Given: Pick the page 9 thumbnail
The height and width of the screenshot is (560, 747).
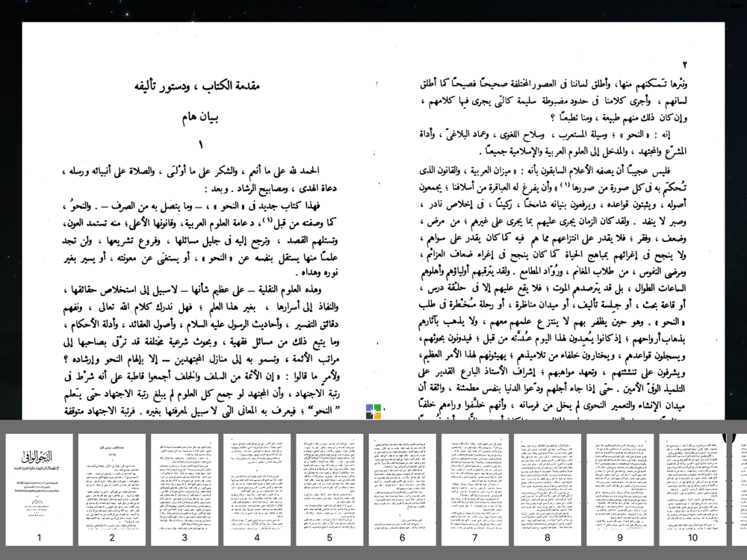Looking at the screenshot, I should (x=620, y=490).
